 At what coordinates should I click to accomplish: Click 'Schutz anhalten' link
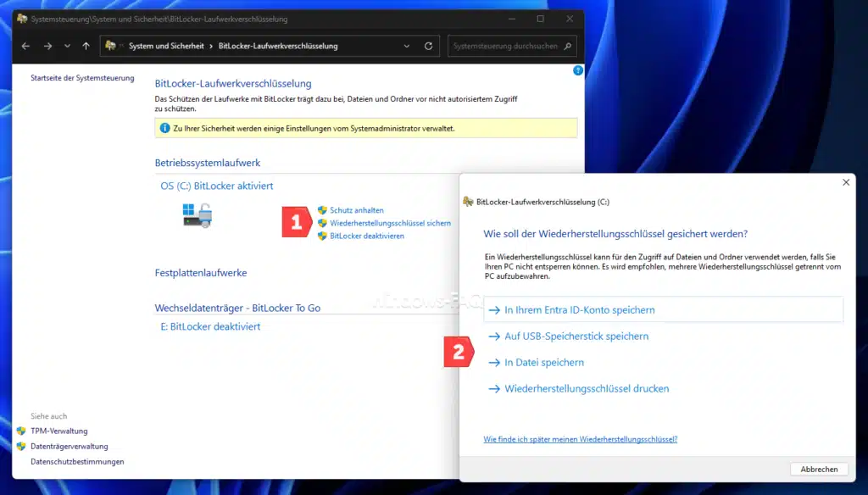pyautogui.click(x=357, y=210)
